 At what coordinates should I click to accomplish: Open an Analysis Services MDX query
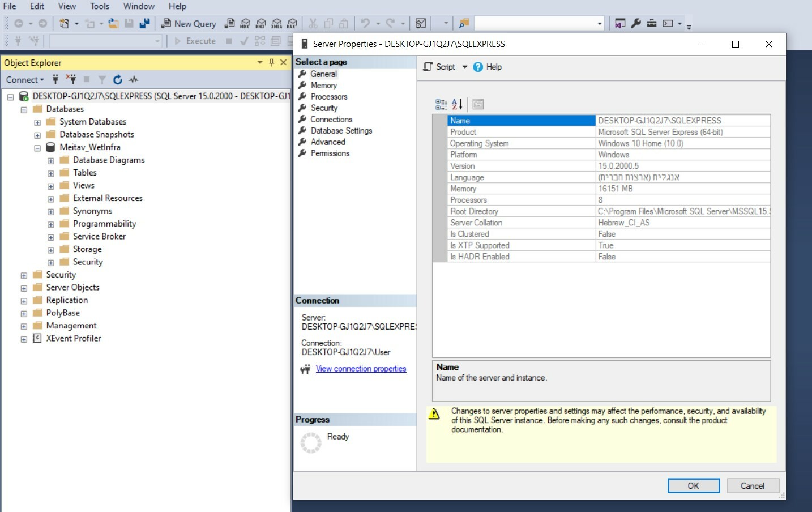coord(245,24)
